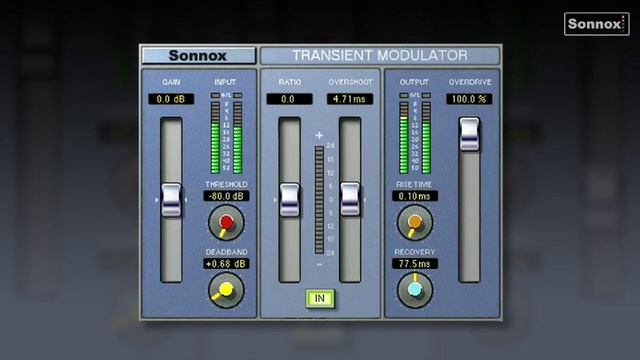Click the RISE TIME label
This screenshot has height=360, width=640.
point(414,184)
